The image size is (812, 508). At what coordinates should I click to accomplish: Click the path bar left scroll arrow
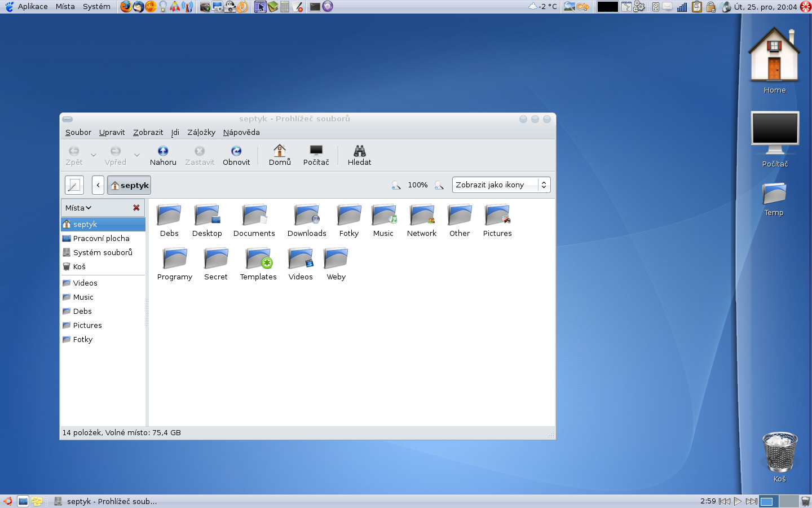coord(98,185)
